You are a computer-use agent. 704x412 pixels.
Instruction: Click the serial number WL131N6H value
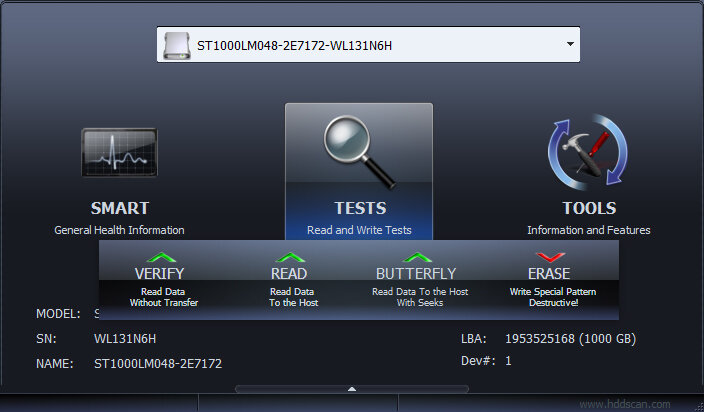coord(125,339)
